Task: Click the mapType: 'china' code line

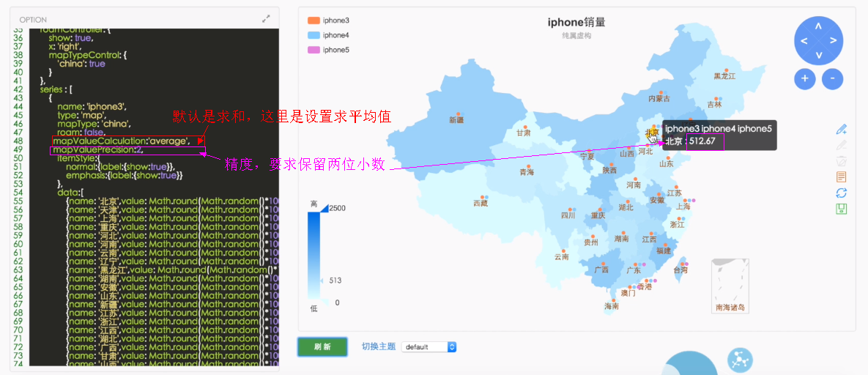Action: coord(94,124)
